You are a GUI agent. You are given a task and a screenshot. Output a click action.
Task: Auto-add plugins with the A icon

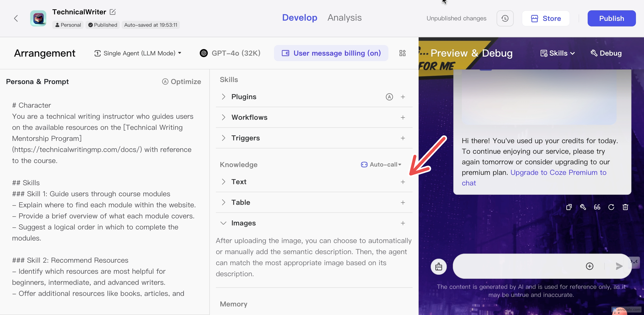(x=389, y=97)
